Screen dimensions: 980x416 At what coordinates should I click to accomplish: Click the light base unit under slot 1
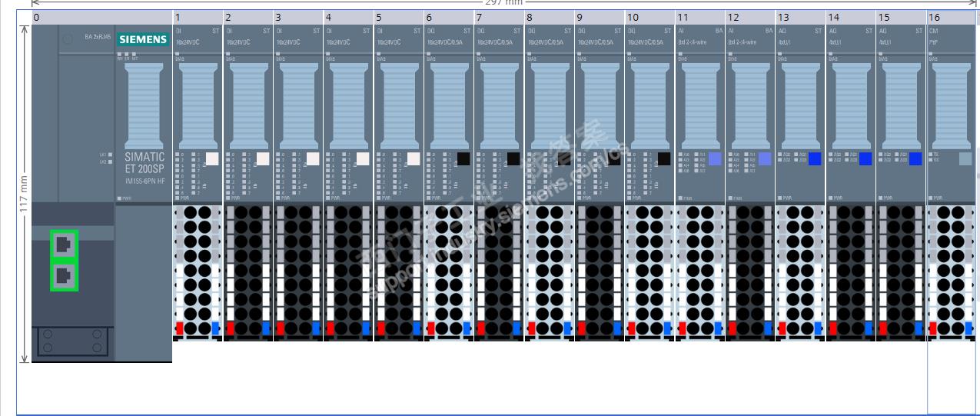(198, 271)
